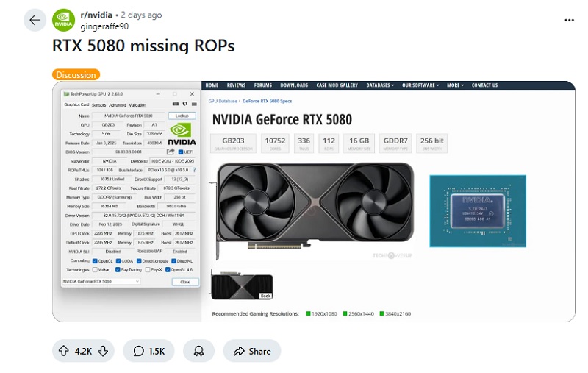Open the post options three-dot menu
588x373 pixels.
click(x=568, y=20)
